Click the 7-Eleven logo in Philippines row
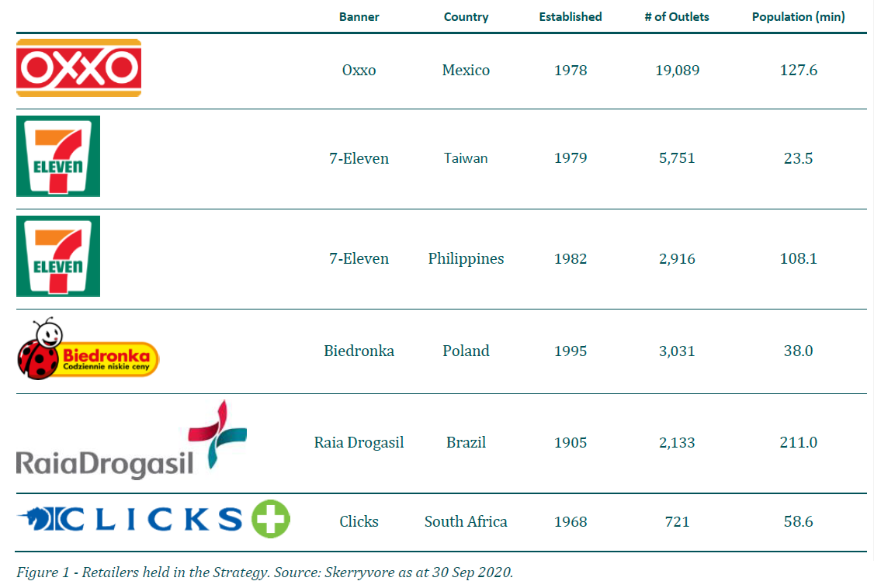874x588 pixels. point(58,256)
